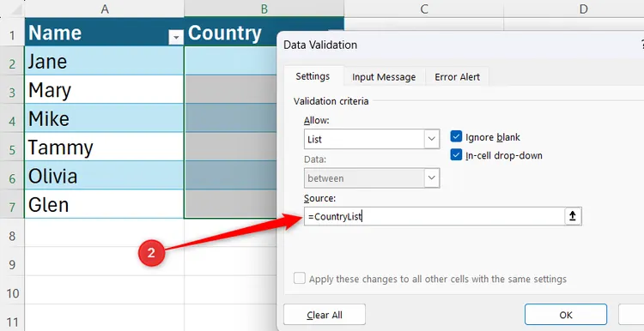Image resolution: width=644 pixels, height=331 pixels.
Task: Open the Error Alert tab
Action: 457,77
